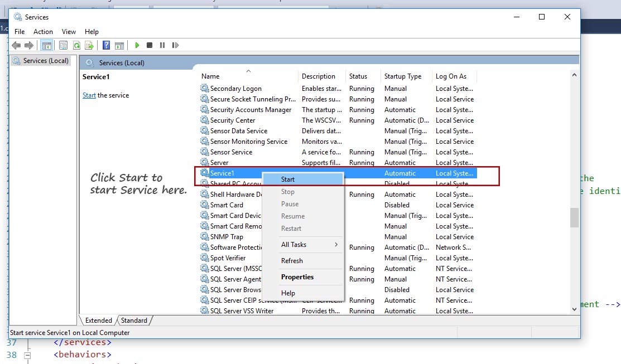
Task: Open the Action menu
Action: tap(43, 32)
